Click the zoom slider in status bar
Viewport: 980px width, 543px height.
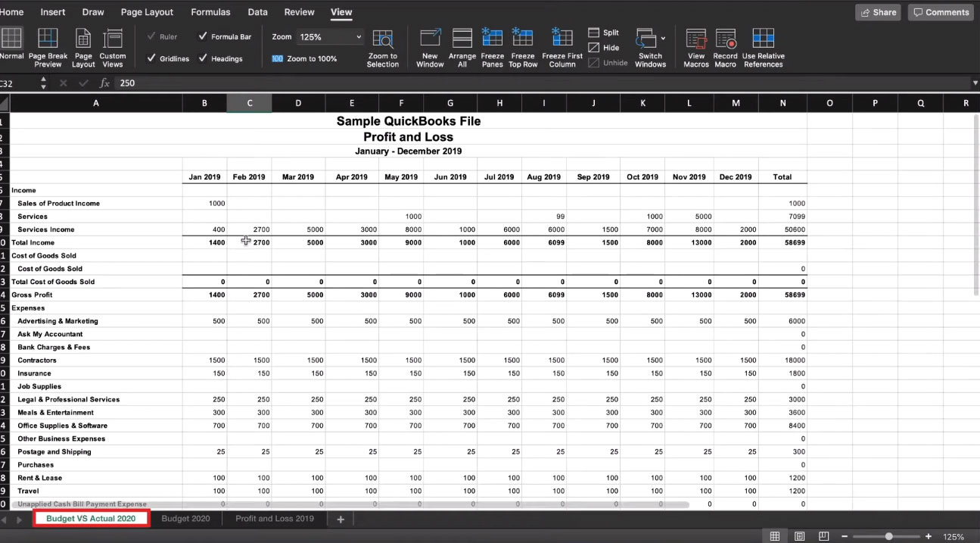coord(889,536)
